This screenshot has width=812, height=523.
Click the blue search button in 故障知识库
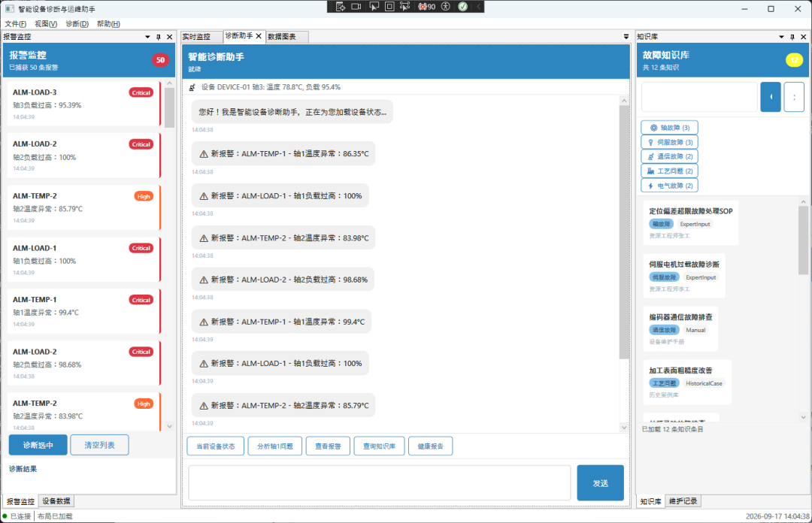pyautogui.click(x=771, y=97)
